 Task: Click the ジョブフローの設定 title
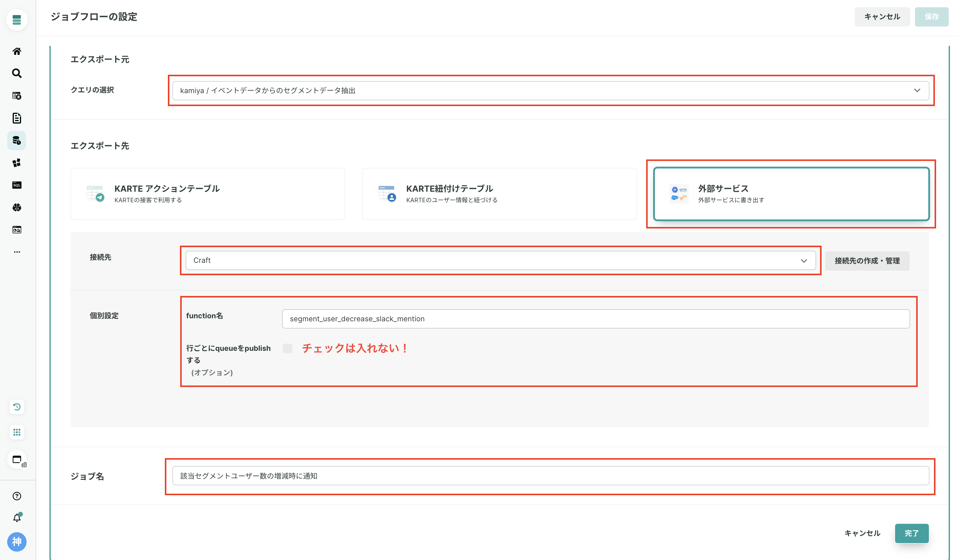click(94, 17)
